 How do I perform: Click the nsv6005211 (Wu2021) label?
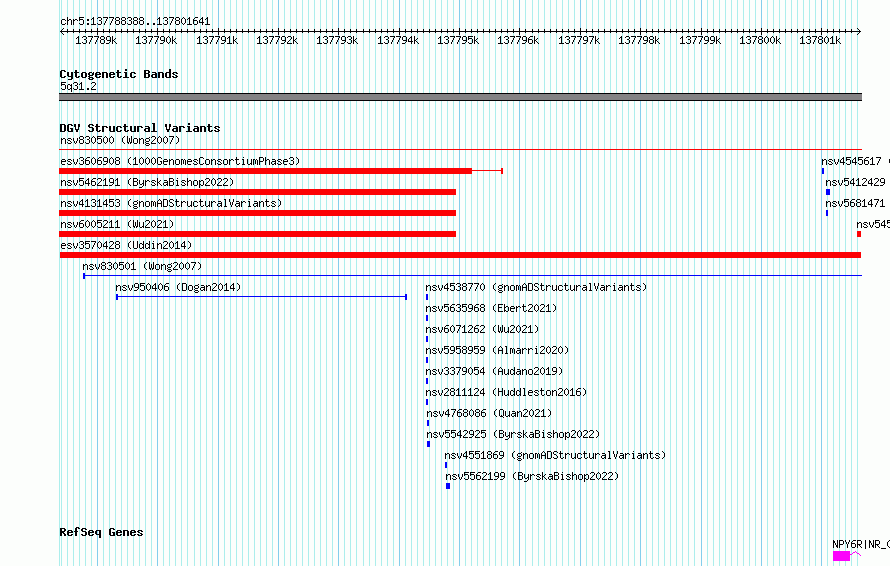coord(117,224)
